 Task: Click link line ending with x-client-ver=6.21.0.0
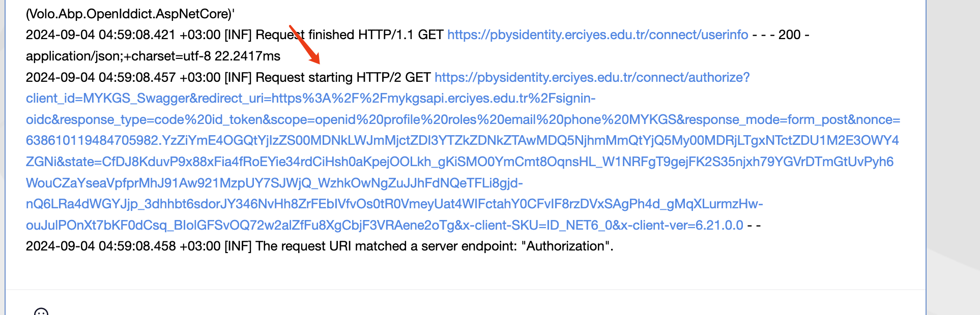click(x=384, y=225)
